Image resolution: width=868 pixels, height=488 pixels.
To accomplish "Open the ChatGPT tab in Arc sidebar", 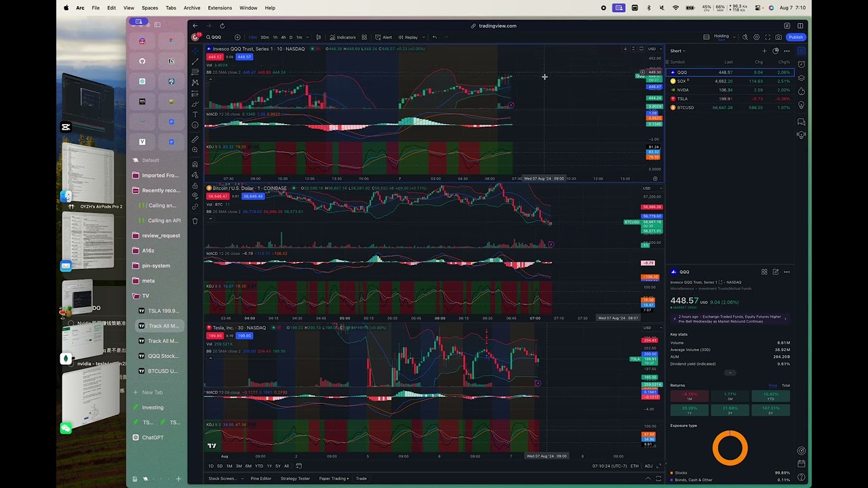I will tap(157, 437).
